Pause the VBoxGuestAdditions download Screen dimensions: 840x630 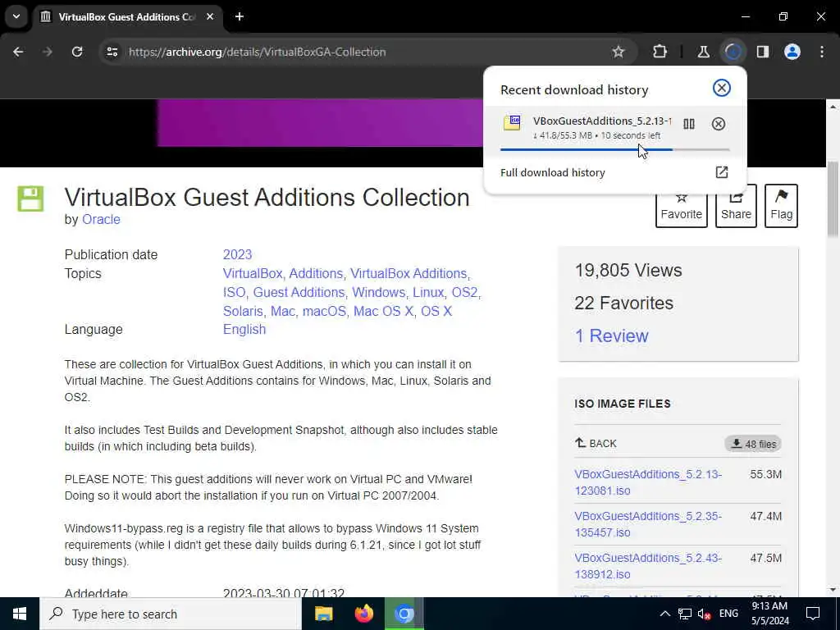point(689,125)
